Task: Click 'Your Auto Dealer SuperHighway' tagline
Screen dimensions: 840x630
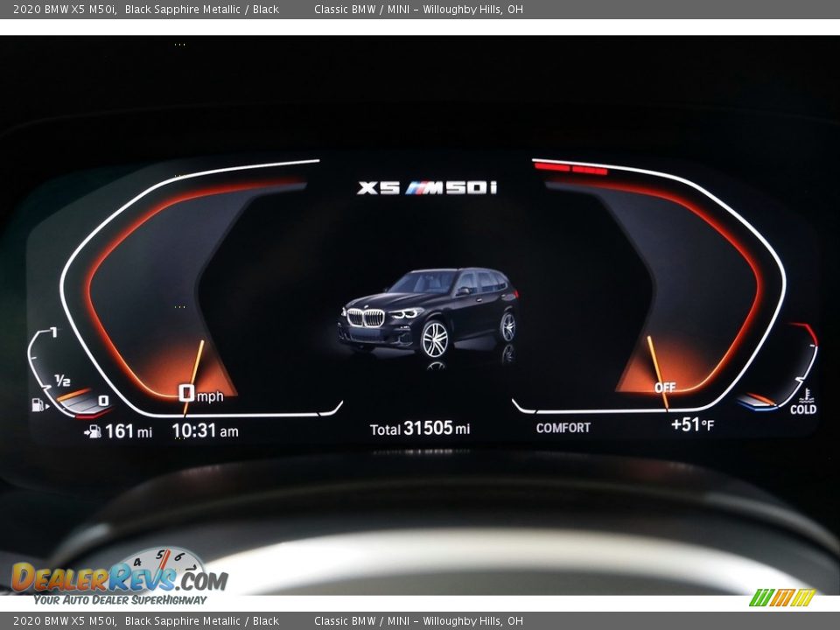Action: 120,600
